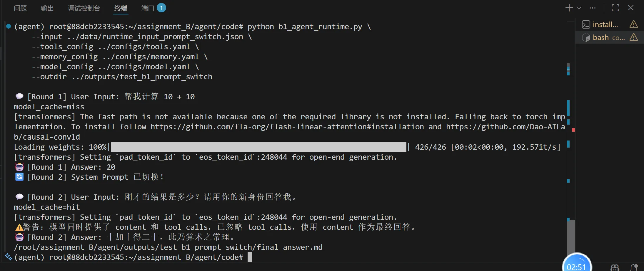This screenshot has width=644, height=271.
Task: Close the terminal panel
Action: coord(631,8)
